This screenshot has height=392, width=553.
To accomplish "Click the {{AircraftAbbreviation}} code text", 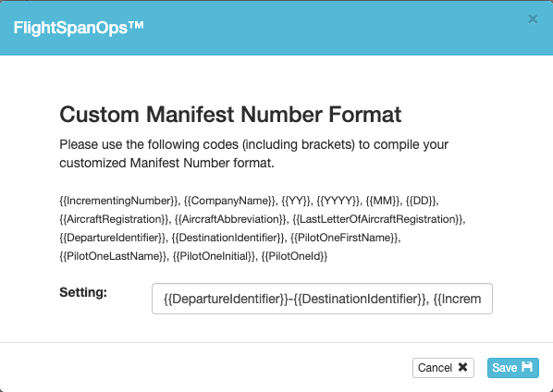I will (x=230, y=219).
